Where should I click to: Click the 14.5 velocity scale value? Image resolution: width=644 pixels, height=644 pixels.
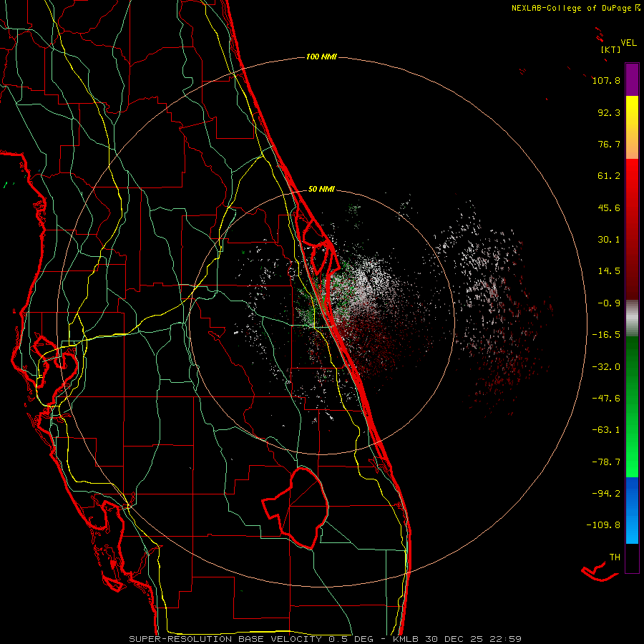[x=609, y=271]
